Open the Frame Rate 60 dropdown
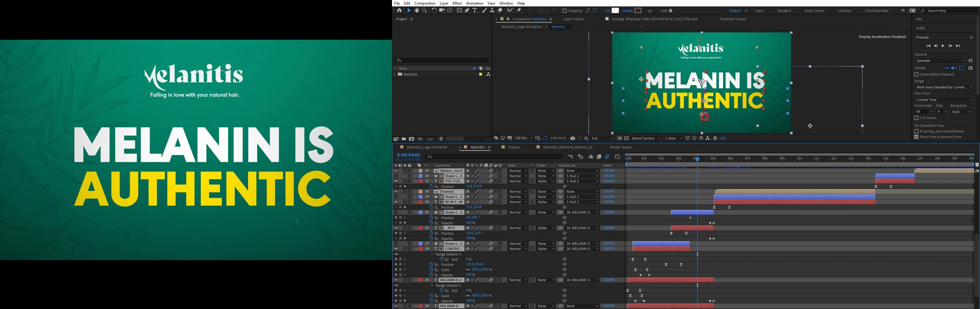 coord(924,112)
